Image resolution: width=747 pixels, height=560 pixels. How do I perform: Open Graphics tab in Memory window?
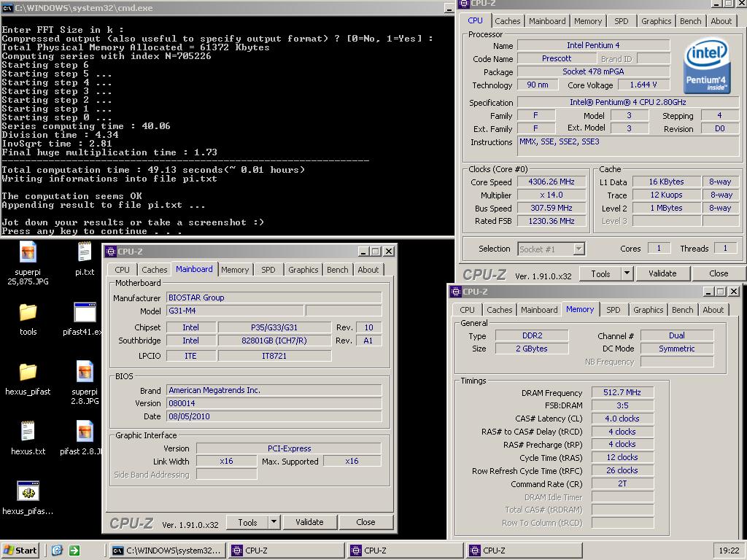648,309
